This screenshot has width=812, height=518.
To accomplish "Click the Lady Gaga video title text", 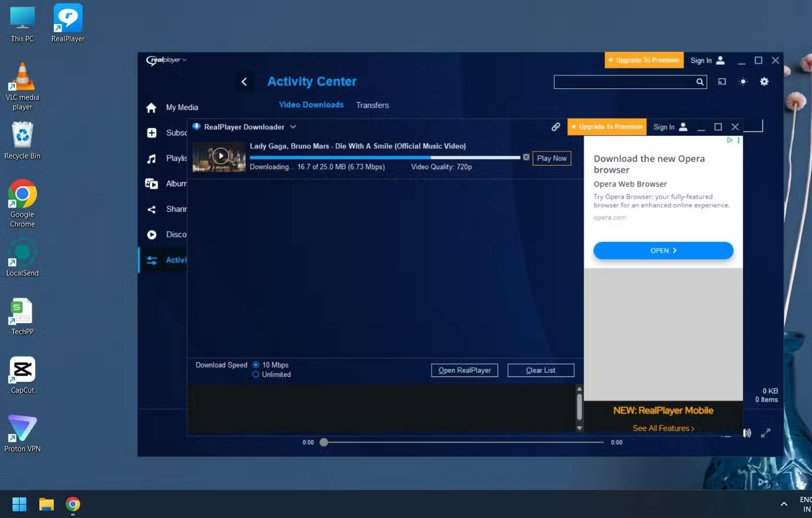I will point(358,146).
